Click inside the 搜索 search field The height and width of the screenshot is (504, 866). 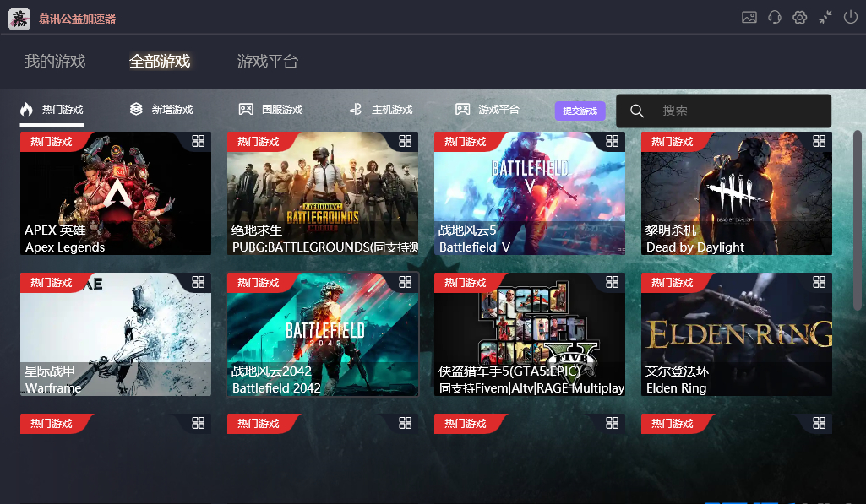point(735,111)
